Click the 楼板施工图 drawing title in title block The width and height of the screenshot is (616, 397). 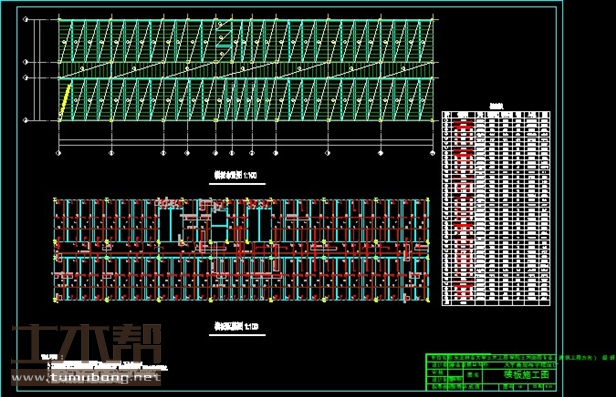tap(526, 375)
